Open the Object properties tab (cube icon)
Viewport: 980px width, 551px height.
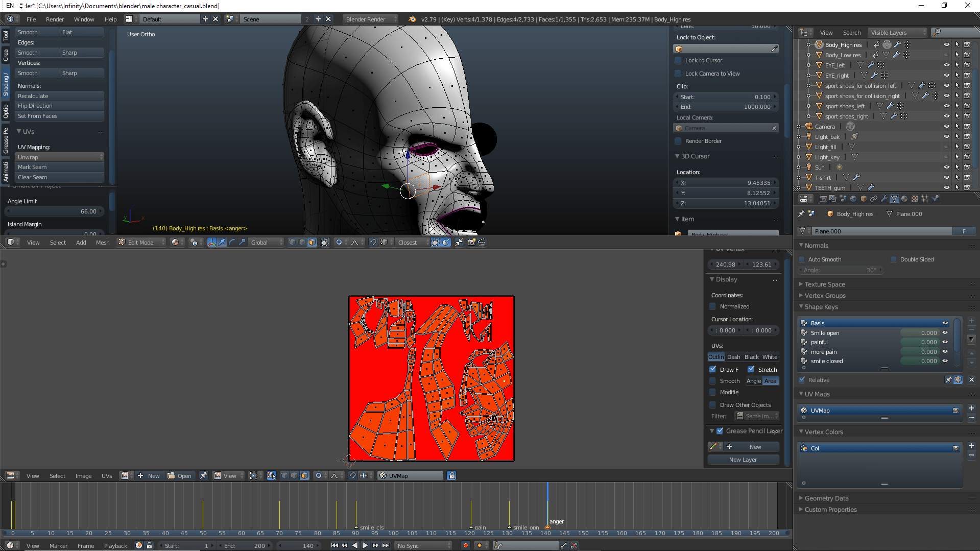click(x=864, y=199)
